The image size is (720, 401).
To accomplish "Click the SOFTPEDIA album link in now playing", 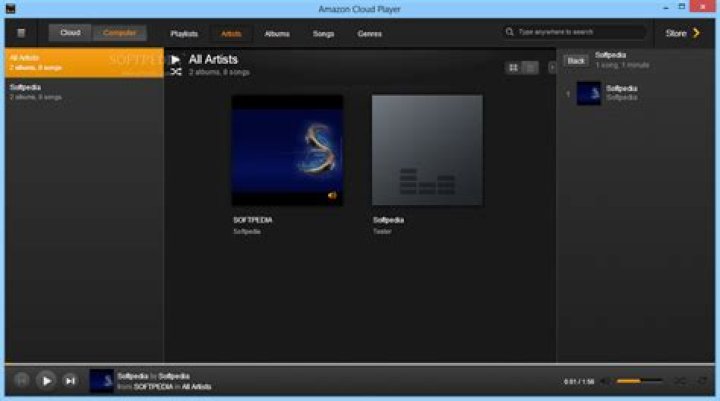I will (153, 387).
